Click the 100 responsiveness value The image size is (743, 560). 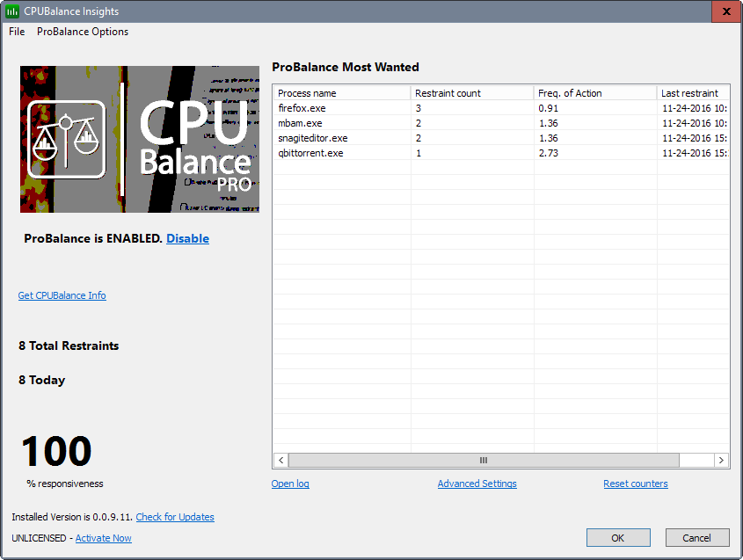click(x=56, y=451)
